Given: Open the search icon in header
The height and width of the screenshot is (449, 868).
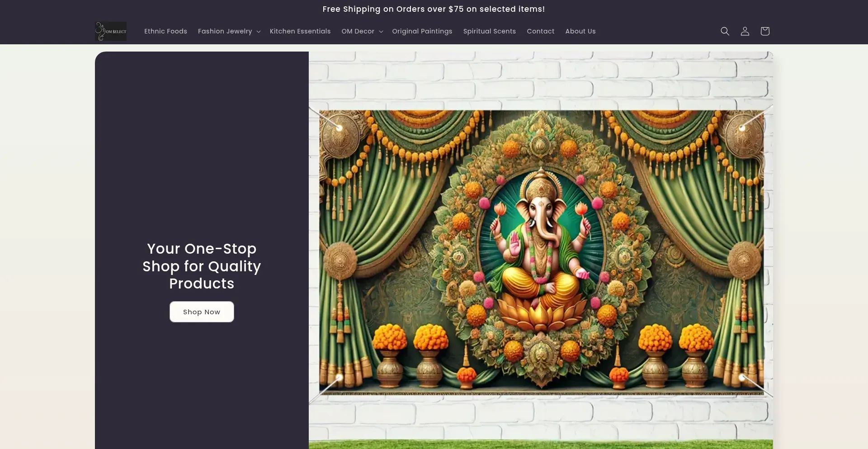Looking at the screenshot, I should (725, 31).
